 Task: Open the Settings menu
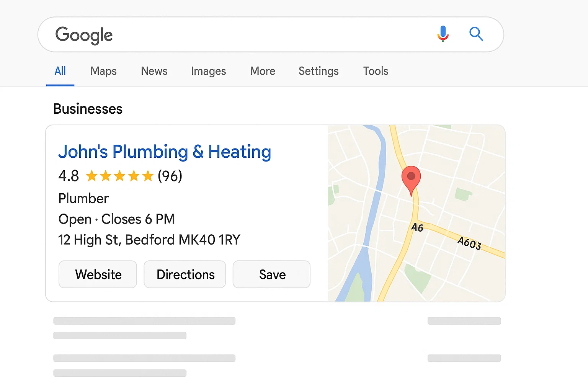coord(318,71)
